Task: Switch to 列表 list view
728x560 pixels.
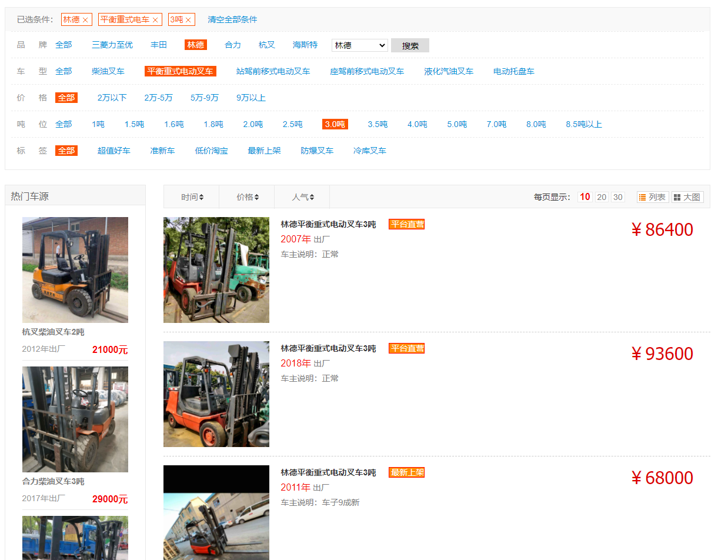Action: 652,196
